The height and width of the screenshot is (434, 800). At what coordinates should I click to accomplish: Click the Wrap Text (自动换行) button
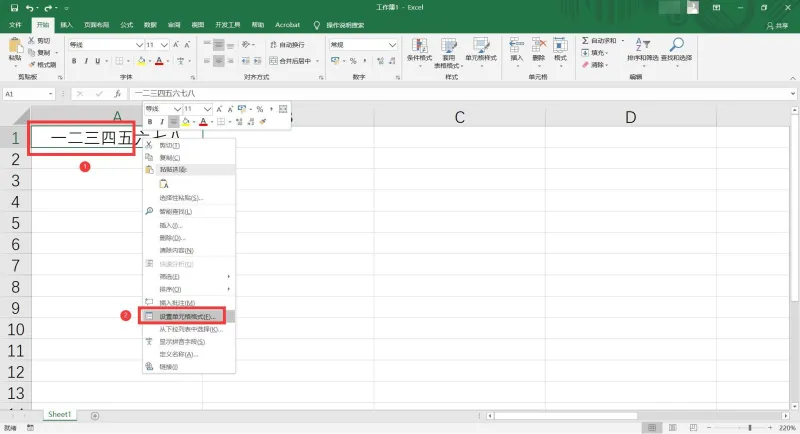(x=287, y=45)
